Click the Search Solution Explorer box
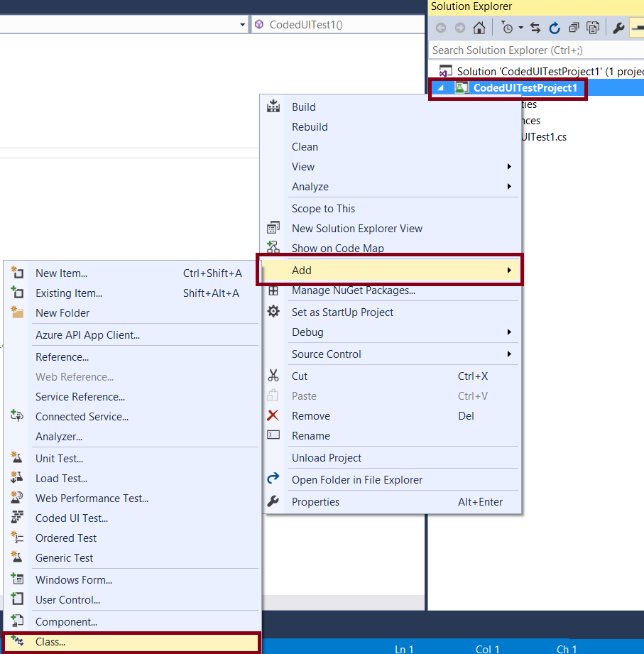The height and width of the screenshot is (654, 644). tap(533, 50)
